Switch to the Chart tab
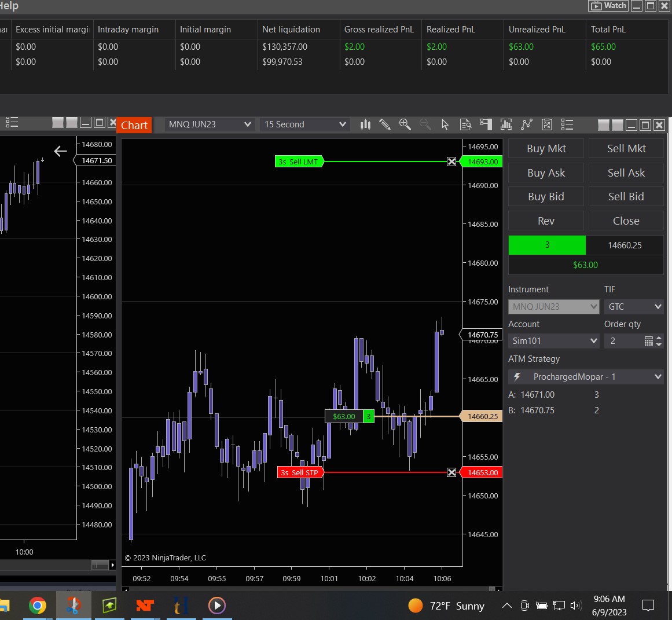Screen dimensions: 672x620 pyautogui.click(x=134, y=125)
